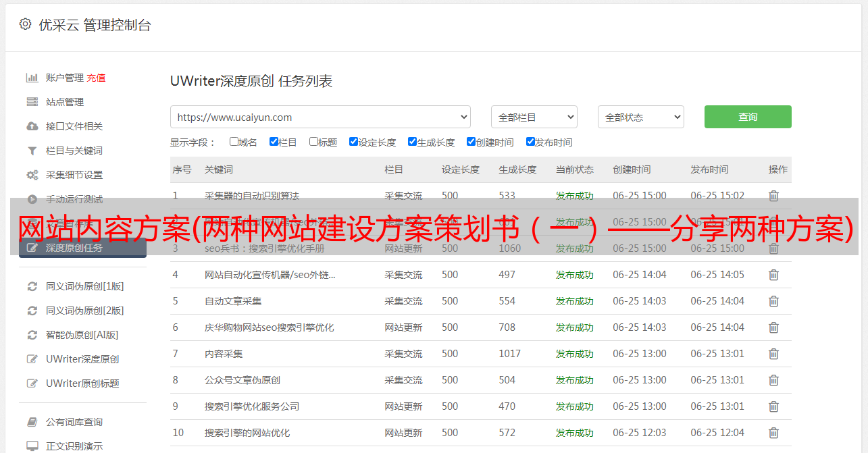The width and height of the screenshot is (868, 453).
Task: Click the gear icon beside 优采云 管理控制台
Action: click(x=25, y=25)
